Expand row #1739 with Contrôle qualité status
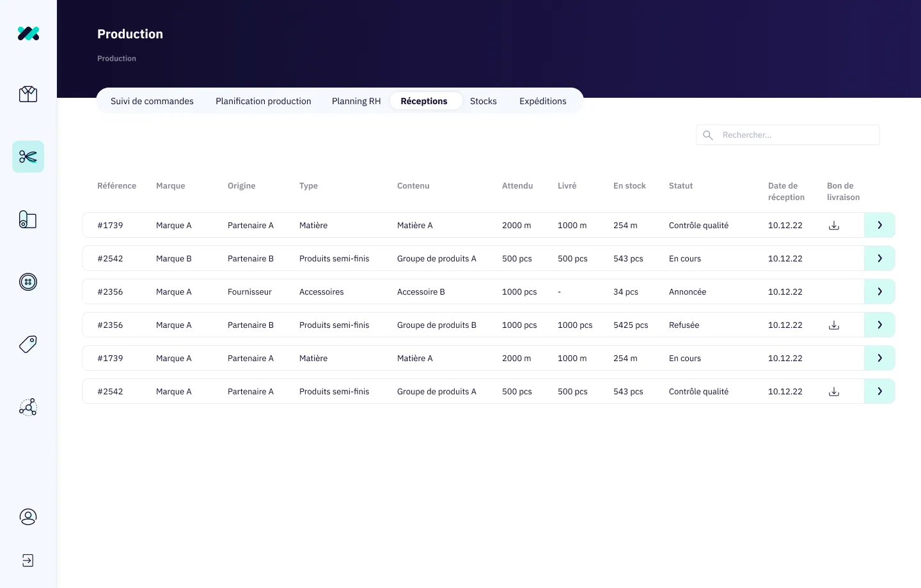Screen dimensions: 921x588 coord(879,225)
